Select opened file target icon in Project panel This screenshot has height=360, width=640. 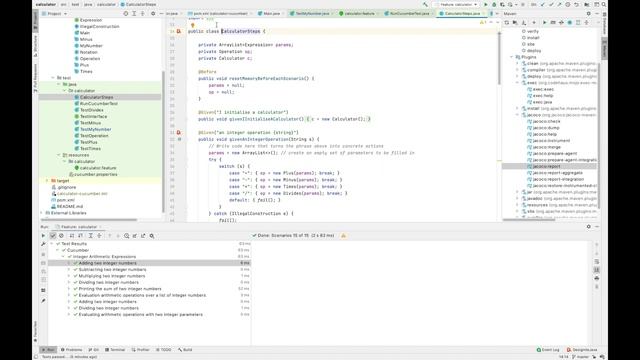126,13
